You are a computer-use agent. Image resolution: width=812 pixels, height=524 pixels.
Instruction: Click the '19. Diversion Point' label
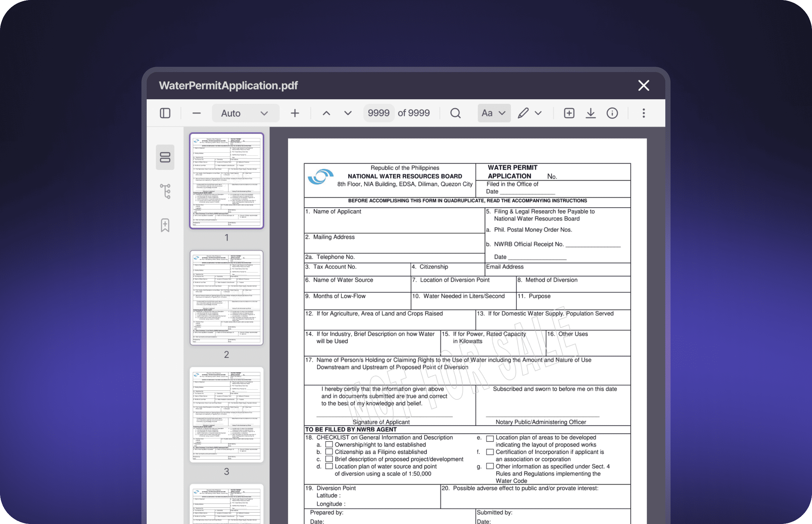click(x=330, y=488)
